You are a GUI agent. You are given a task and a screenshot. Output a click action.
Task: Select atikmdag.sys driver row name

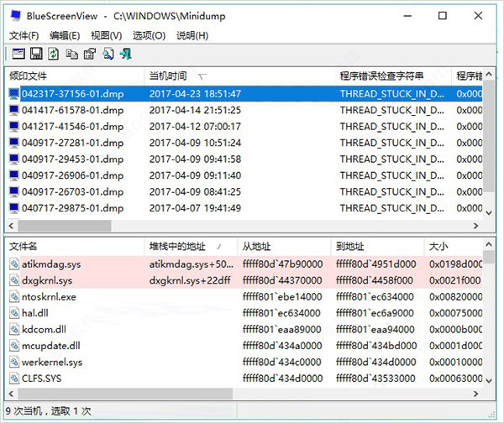[x=51, y=264]
